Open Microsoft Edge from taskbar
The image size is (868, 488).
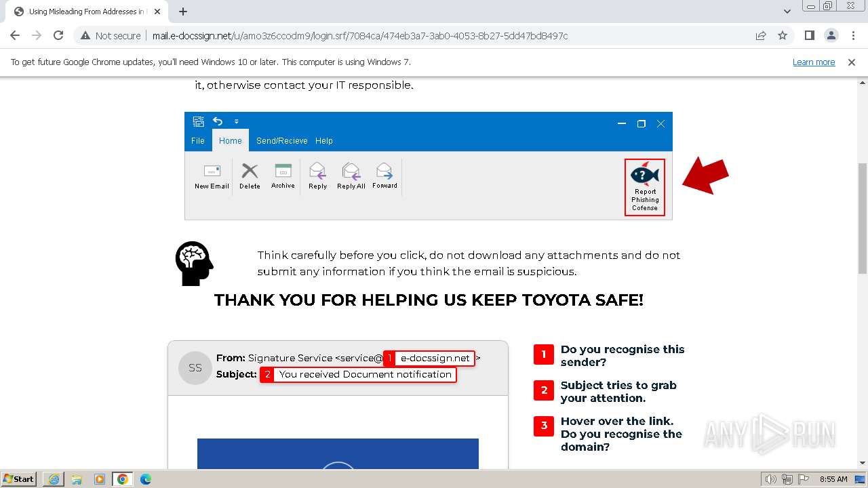(146, 479)
